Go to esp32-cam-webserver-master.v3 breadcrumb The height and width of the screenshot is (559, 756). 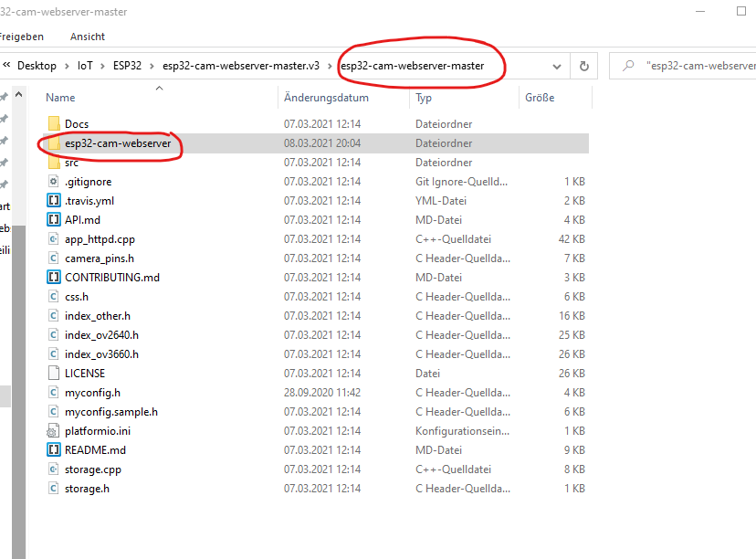[241, 66]
